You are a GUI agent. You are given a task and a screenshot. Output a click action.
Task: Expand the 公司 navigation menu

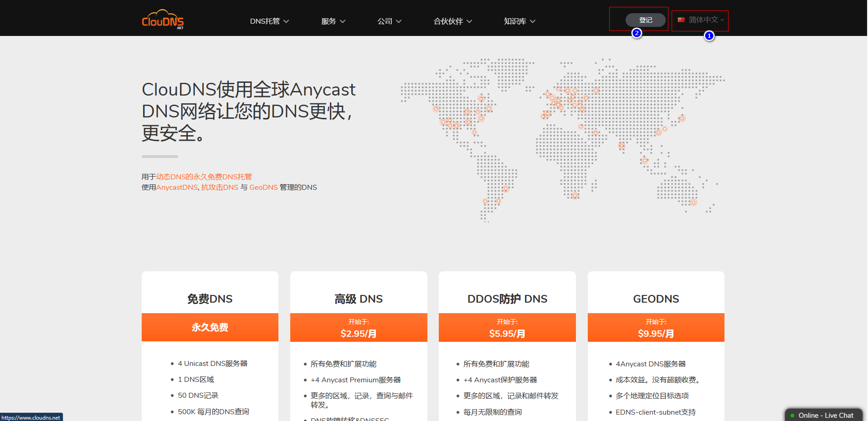(x=389, y=21)
